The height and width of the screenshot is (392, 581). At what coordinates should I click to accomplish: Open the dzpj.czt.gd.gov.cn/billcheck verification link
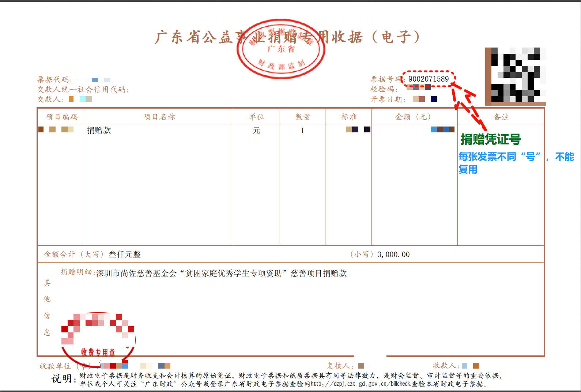(x=360, y=384)
